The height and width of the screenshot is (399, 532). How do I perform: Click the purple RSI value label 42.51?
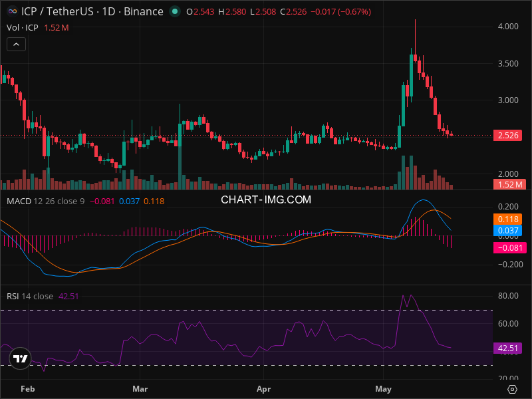[507, 348]
